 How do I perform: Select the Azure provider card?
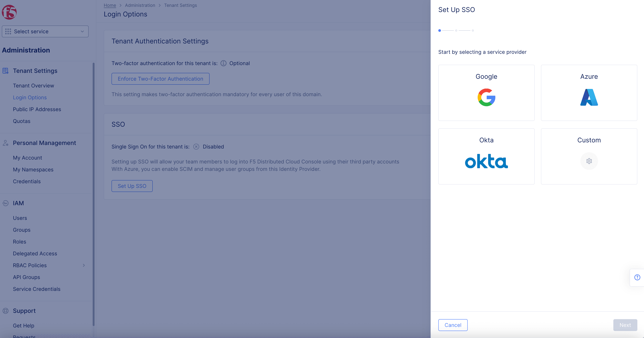pos(589,93)
